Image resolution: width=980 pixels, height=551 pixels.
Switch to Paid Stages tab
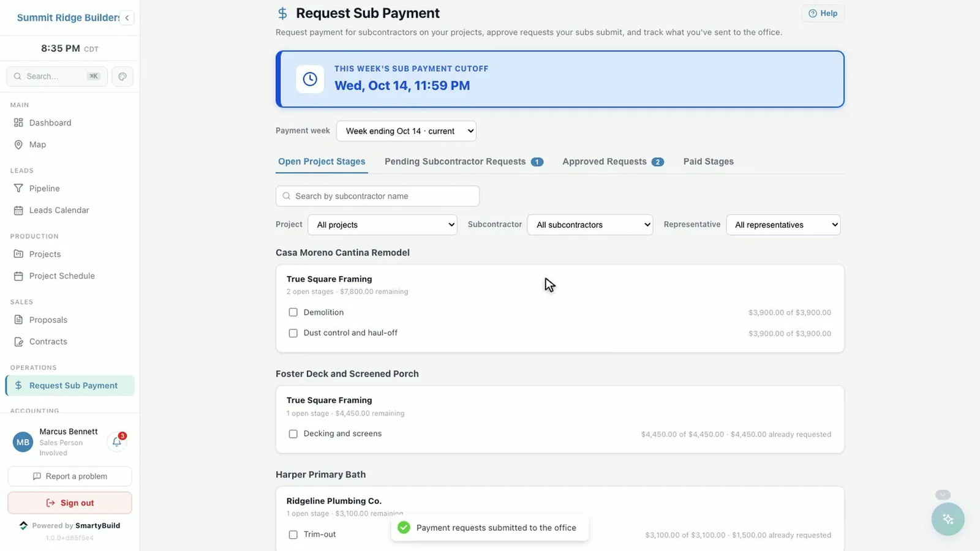pyautogui.click(x=709, y=162)
